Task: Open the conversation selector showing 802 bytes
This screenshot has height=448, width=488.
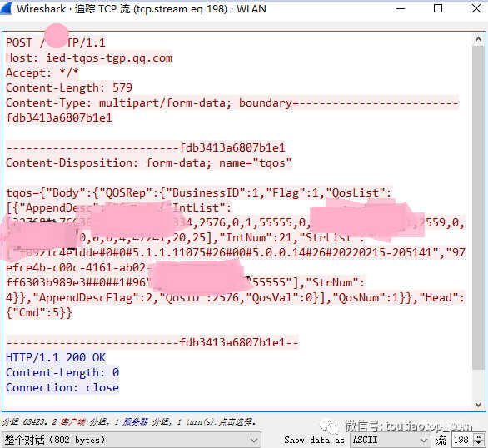Action: (131, 440)
